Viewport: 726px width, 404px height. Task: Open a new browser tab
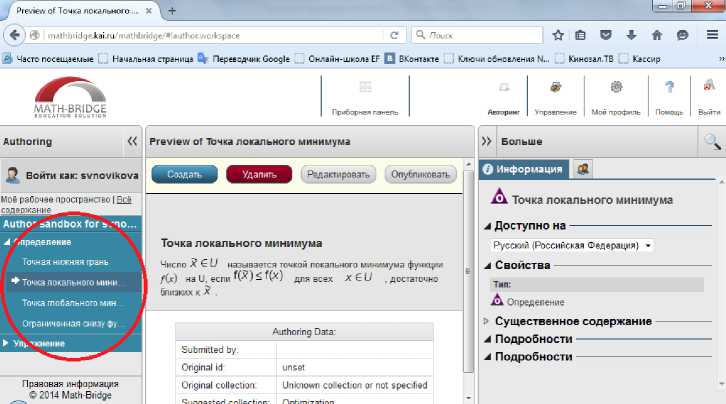(x=172, y=11)
